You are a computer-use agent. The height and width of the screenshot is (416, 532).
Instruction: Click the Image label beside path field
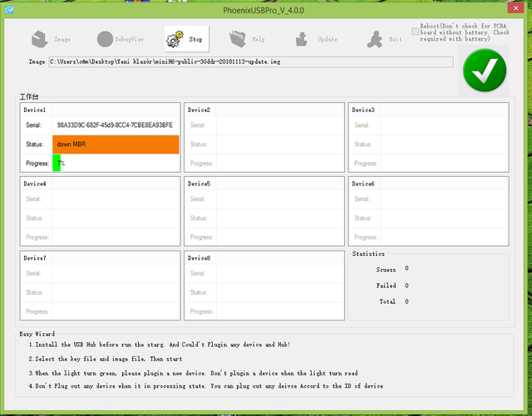coord(37,61)
